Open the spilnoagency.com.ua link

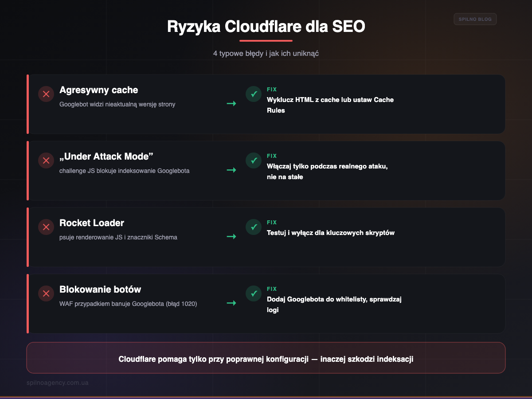tap(57, 383)
